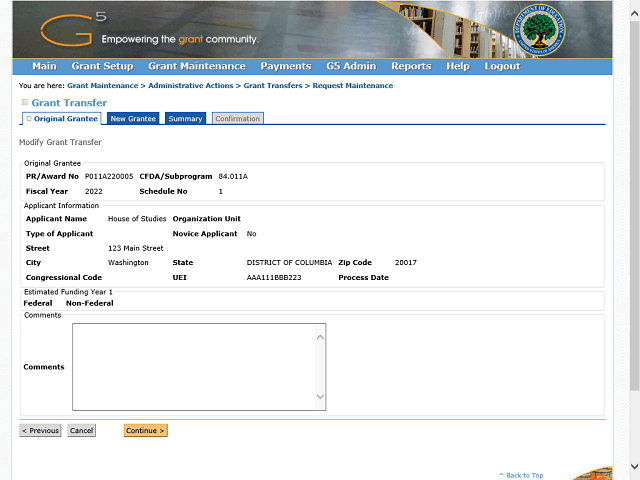Open the Grant Maintenance menu

197,66
